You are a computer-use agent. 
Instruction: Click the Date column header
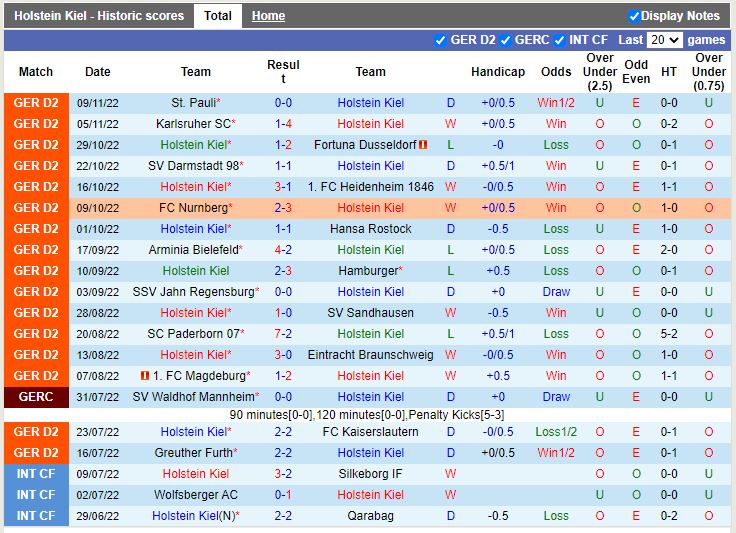pos(98,72)
